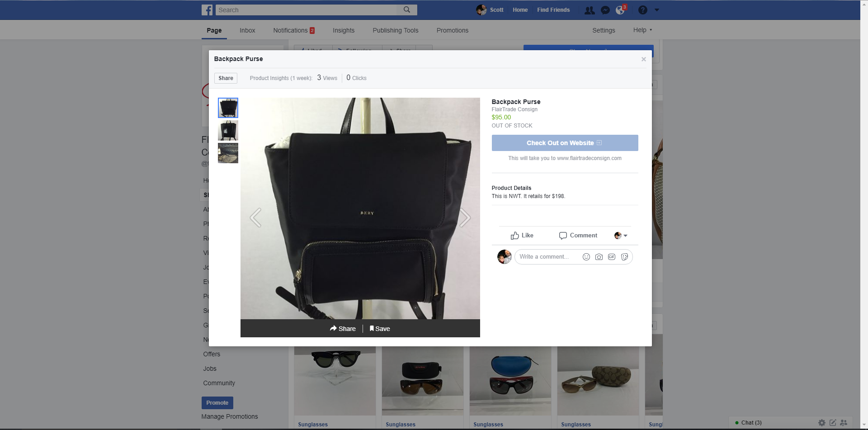
Task: Open Sunglasses product with black case and amber lenses
Action: (x=423, y=381)
